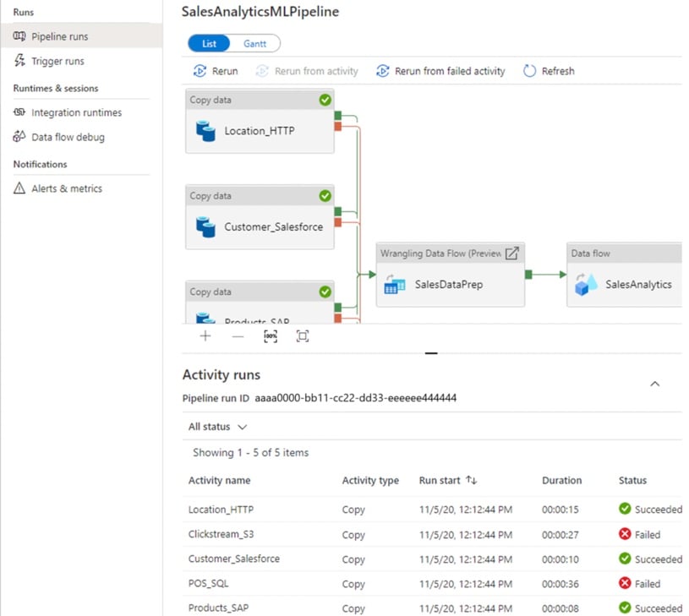Select SalesDataPrep wrangling data flow node
Viewport: 689px width, 616px height.
(451, 275)
